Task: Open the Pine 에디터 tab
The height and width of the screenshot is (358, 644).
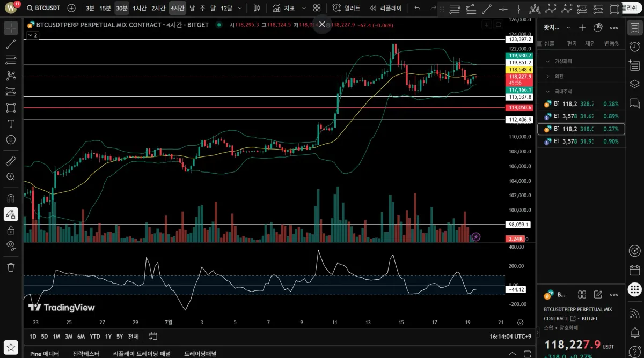Action: 45,354
